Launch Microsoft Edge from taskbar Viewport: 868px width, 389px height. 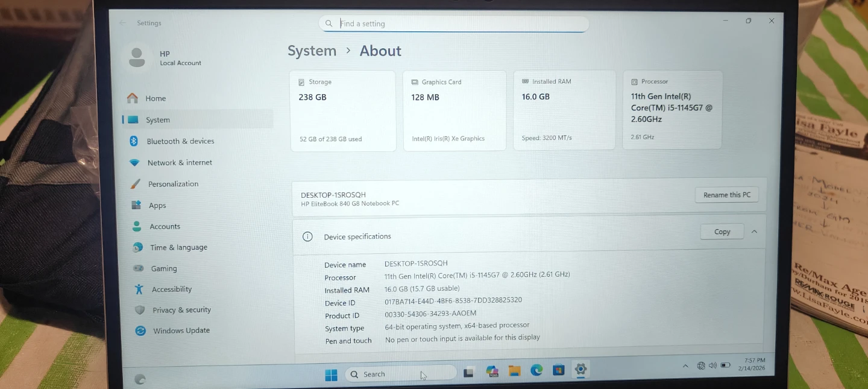pos(536,370)
